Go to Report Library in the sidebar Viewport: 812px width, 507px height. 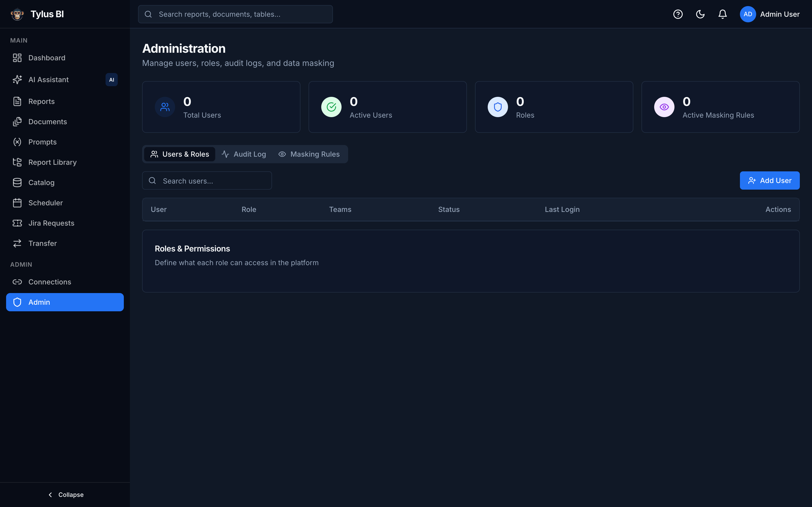tap(65, 162)
